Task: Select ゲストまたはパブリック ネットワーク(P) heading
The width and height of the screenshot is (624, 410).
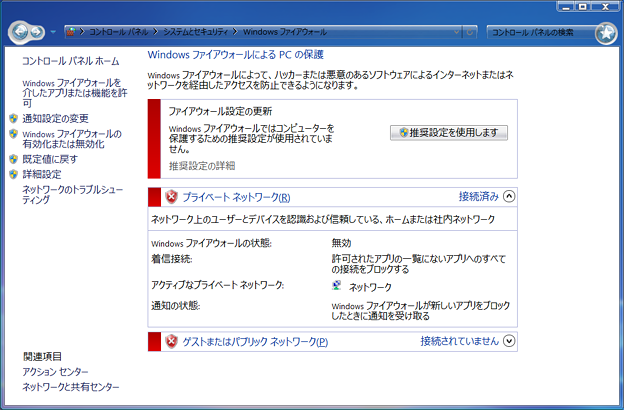Action: click(x=255, y=342)
